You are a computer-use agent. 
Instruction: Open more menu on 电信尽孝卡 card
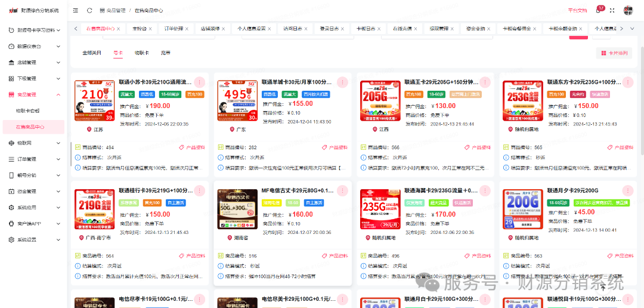click(x=199, y=300)
